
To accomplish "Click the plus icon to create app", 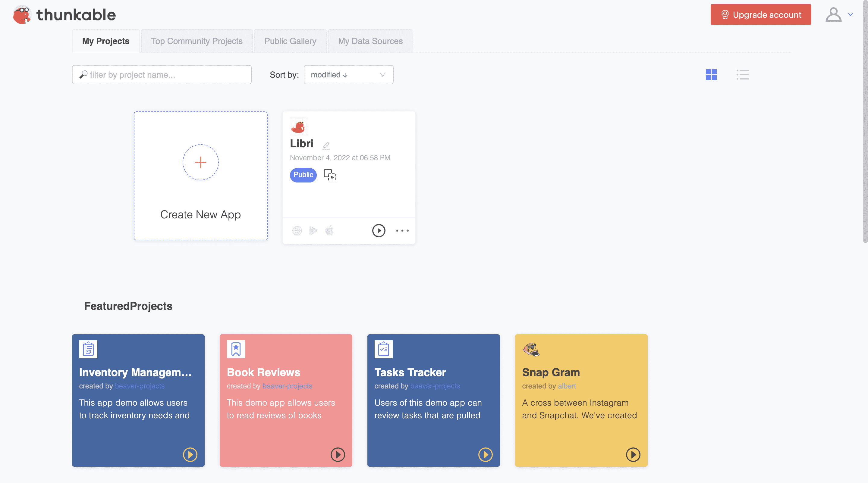I will 200,162.
